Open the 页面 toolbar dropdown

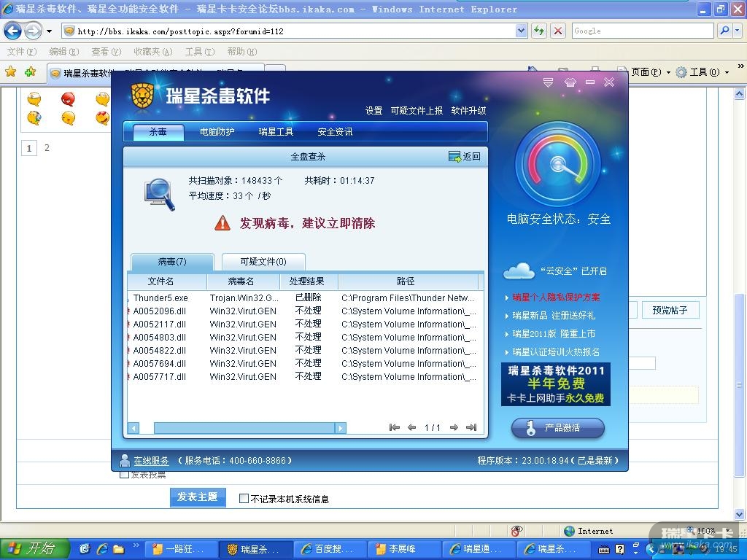[x=651, y=72]
